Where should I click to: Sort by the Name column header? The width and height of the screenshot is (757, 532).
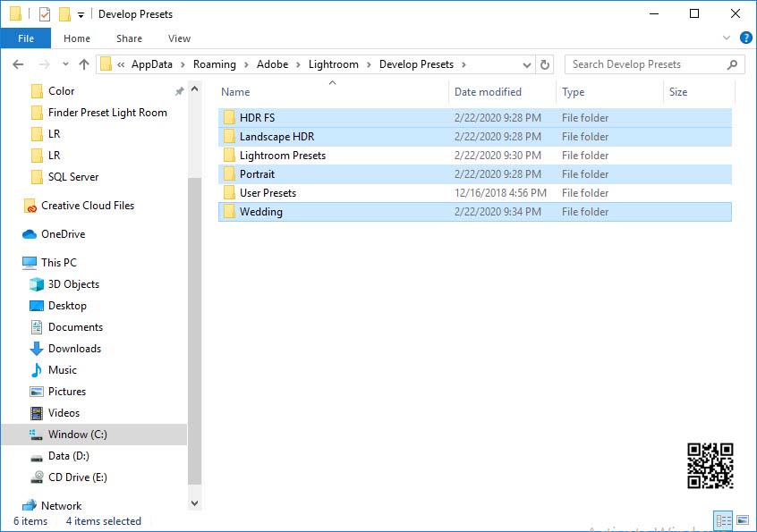(235, 91)
